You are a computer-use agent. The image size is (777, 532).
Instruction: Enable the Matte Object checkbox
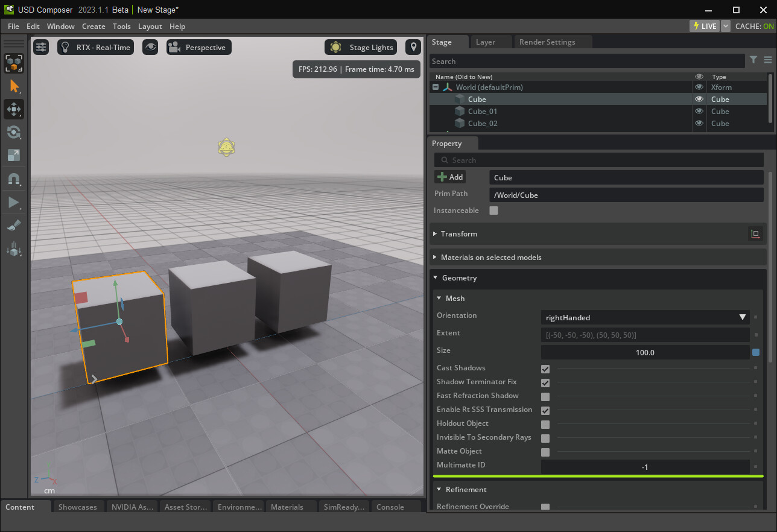pyautogui.click(x=545, y=452)
